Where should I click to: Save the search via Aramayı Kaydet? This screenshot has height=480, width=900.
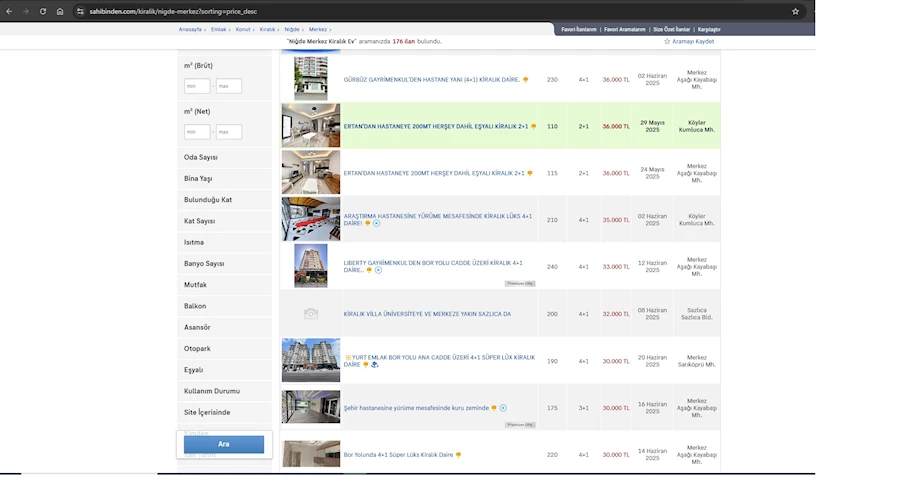point(689,42)
